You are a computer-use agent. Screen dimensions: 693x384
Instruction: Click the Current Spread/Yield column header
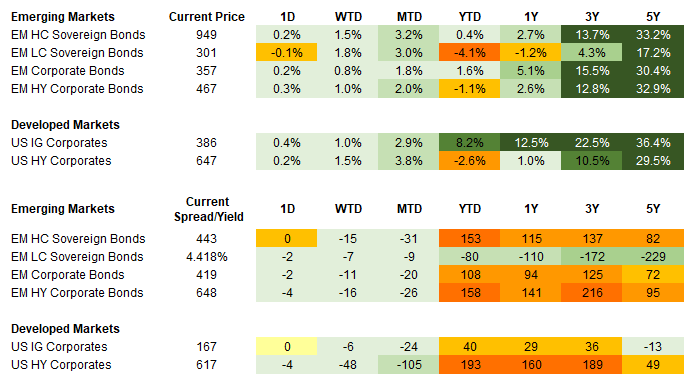tap(208, 209)
